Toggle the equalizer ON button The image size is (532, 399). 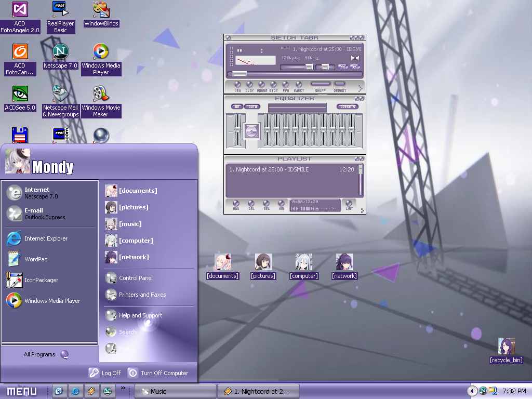(237, 107)
